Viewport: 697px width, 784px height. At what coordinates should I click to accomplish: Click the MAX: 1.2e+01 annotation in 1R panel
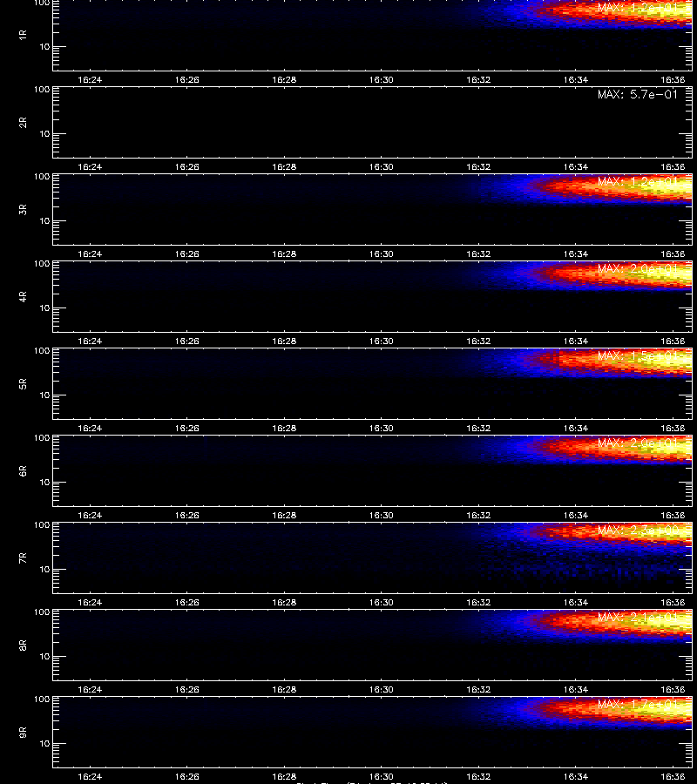[638, 8]
